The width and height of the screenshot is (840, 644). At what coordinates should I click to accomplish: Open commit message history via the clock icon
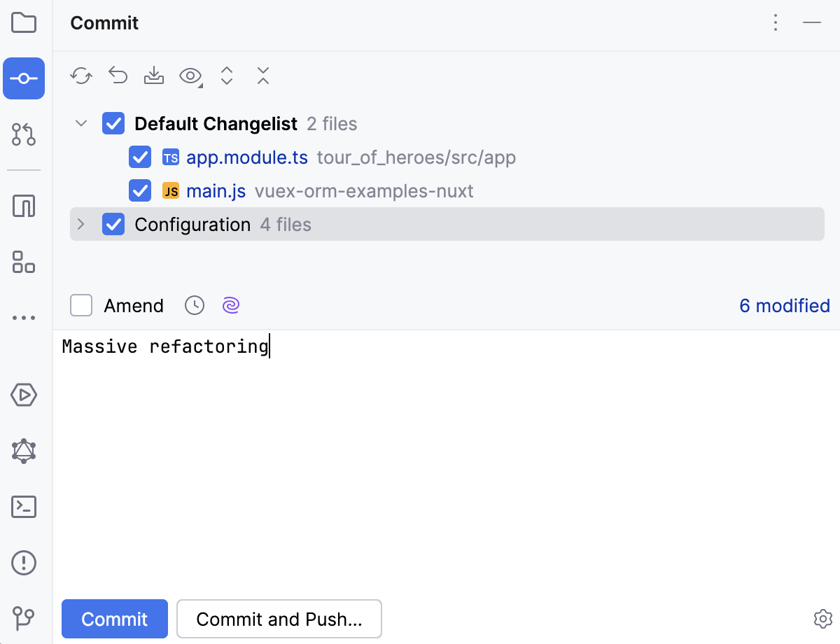[194, 305]
